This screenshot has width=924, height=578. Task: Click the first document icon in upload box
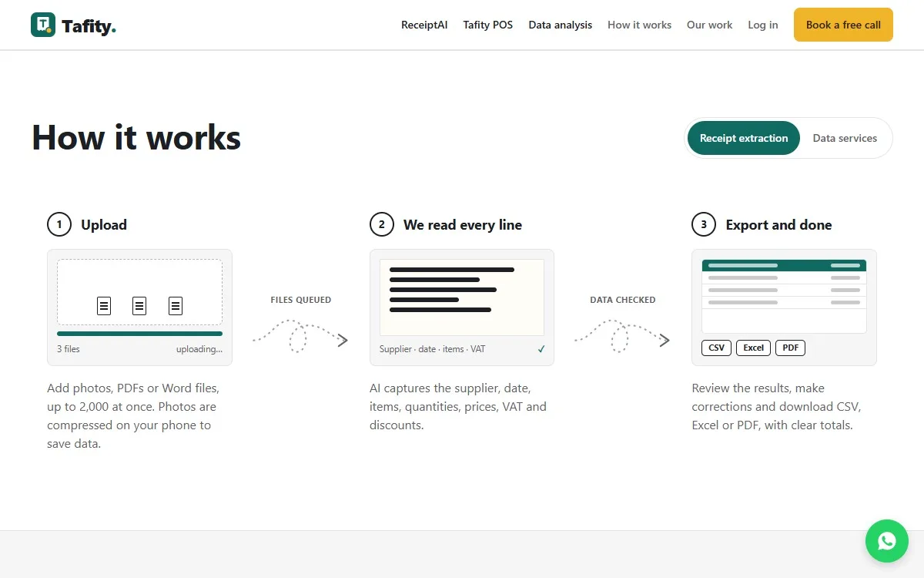click(x=104, y=306)
